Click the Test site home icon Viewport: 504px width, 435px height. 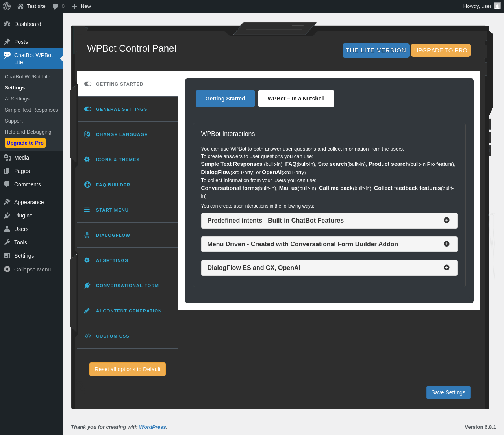[20, 6]
